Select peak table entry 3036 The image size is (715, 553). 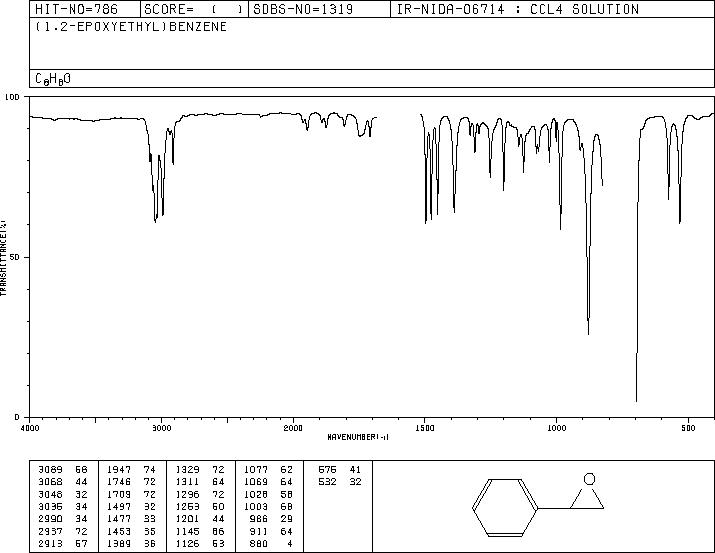tap(50, 506)
